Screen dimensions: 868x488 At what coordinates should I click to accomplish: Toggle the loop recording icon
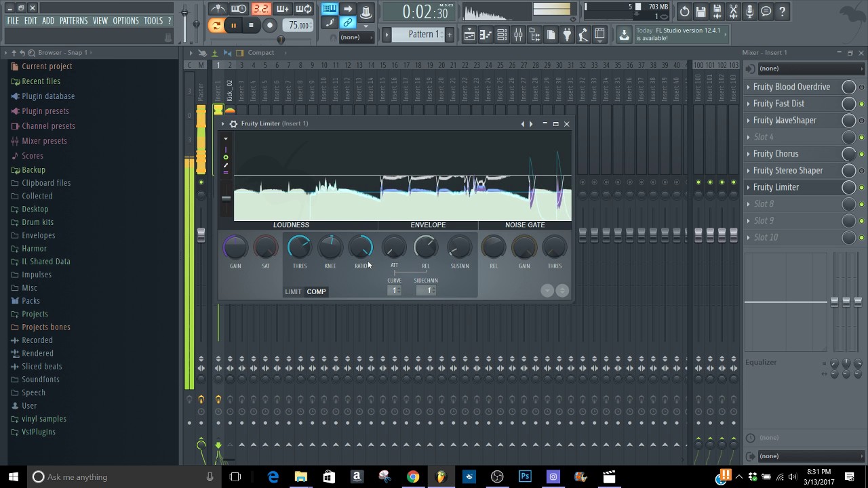pos(304,9)
